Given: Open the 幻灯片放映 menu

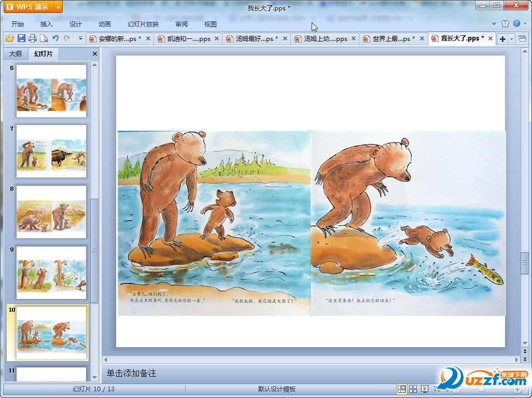Looking at the screenshot, I should pyautogui.click(x=143, y=24).
